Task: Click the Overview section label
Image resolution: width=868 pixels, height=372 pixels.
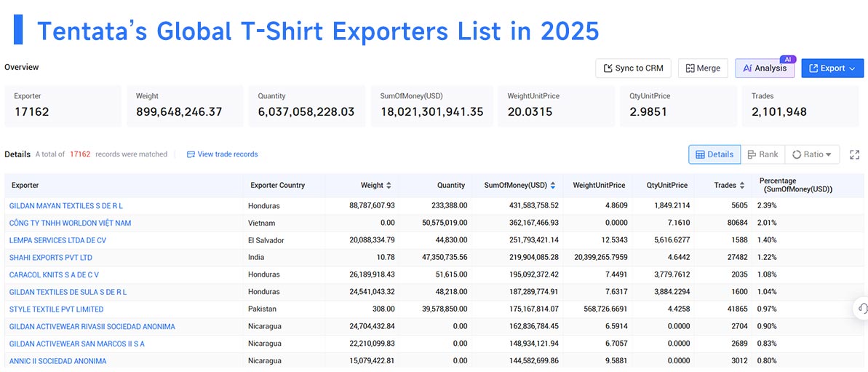Action: point(22,67)
